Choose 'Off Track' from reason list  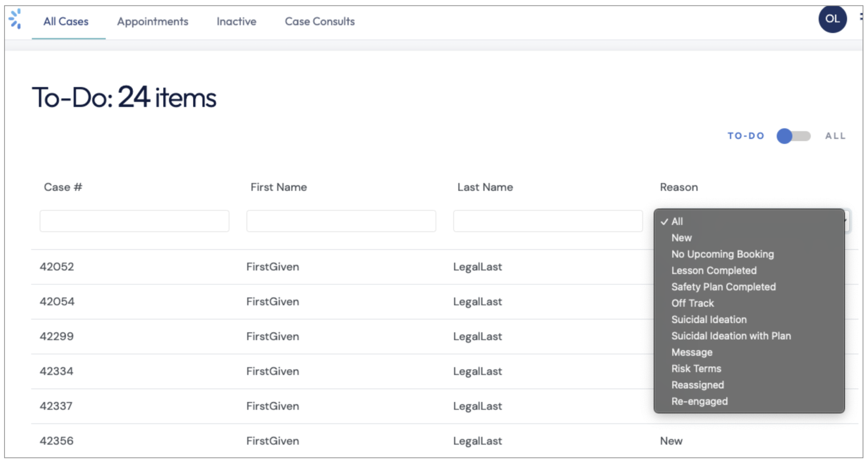(692, 303)
